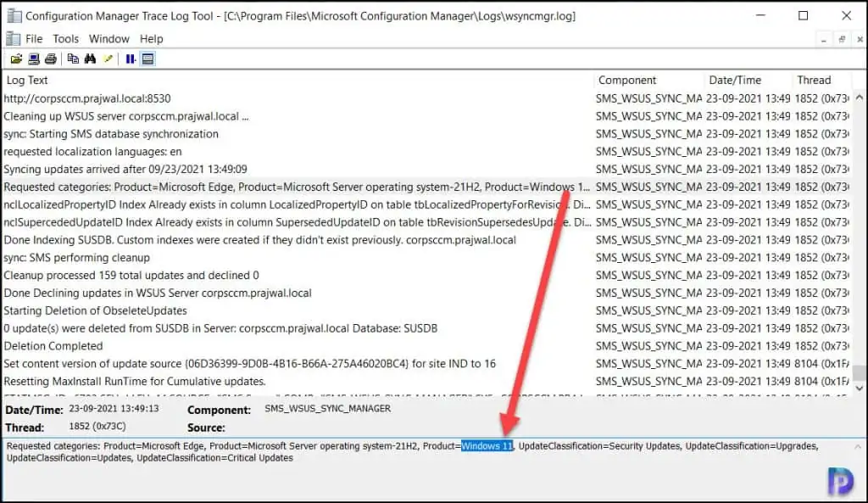868x503 pixels.
Task: Select the 'Deletion Completed' log row
Action: (x=426, y=346)
